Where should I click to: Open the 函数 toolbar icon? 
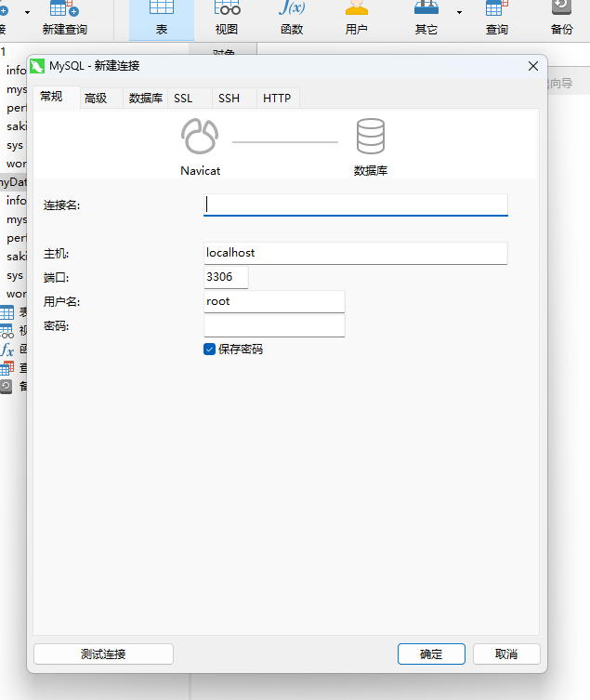pos(292,19)
